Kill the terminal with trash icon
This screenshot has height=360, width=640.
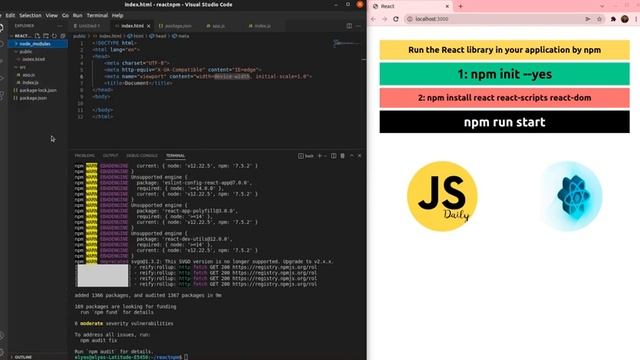point(342,156)
